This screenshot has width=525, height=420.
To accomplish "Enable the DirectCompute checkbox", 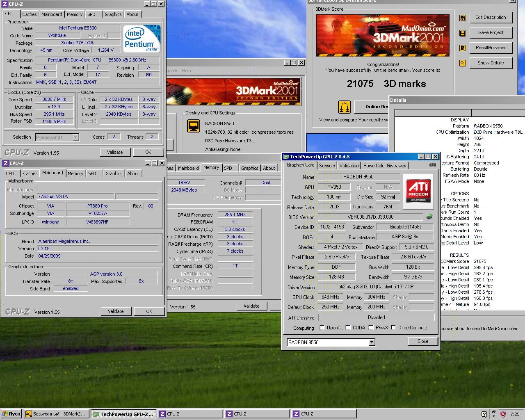I will point(394,328).
